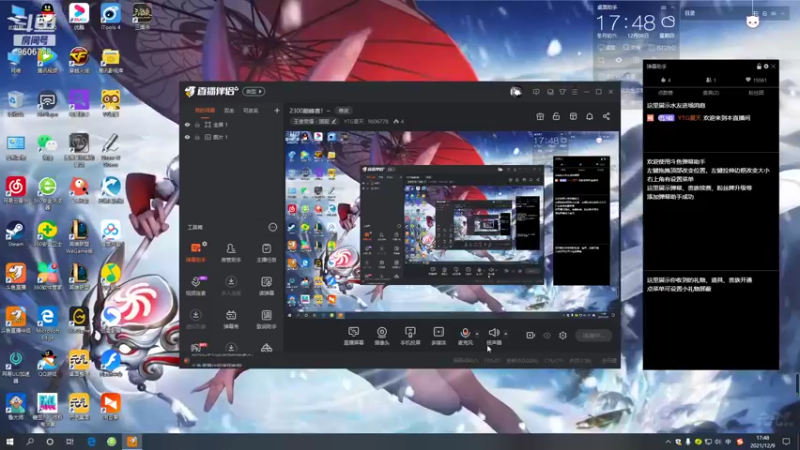The height and width of the screenshot is (450, 800).
Task: Open gift box icon above preview
Action: click(540, 116)
